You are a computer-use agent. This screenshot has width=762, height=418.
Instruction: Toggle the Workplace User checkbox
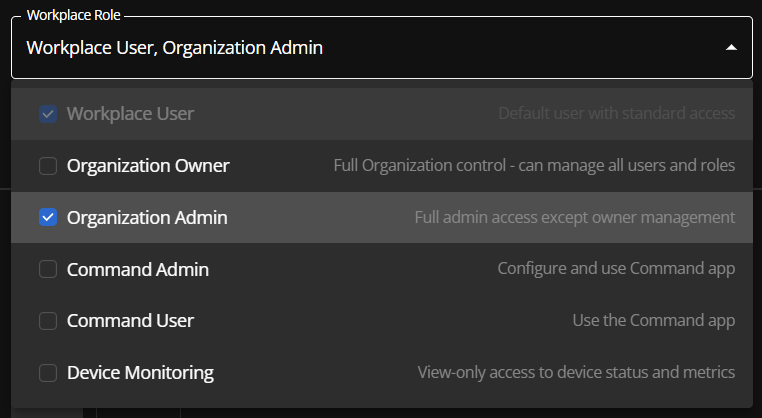pos(48,114)
